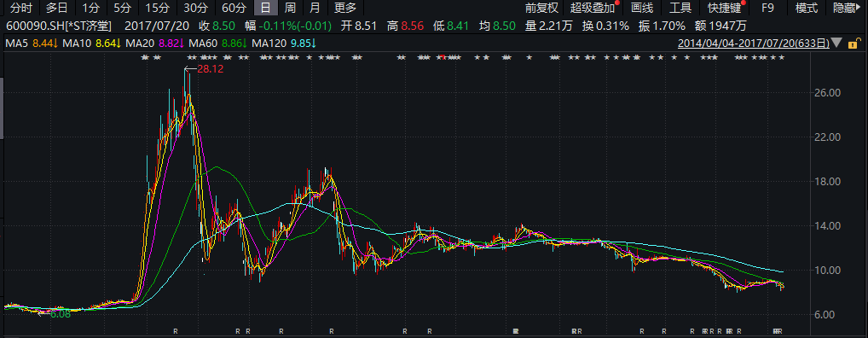Select the 5分 period tab

[x=122, y=8]
